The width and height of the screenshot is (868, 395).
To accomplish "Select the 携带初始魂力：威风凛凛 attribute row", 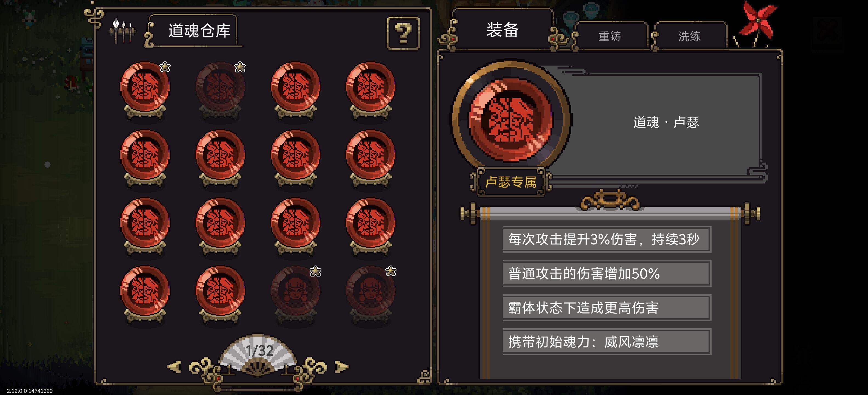I will pyautogui.click(x=607, y=342).
